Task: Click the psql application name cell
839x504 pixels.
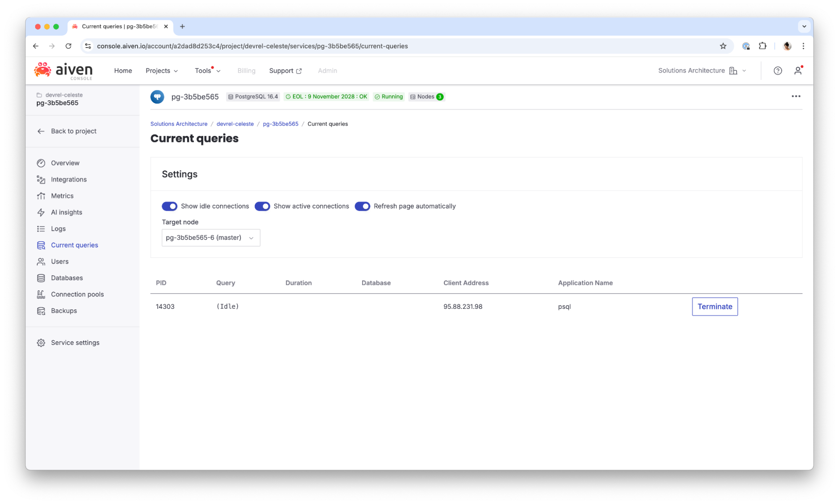Action: point(564,307)
